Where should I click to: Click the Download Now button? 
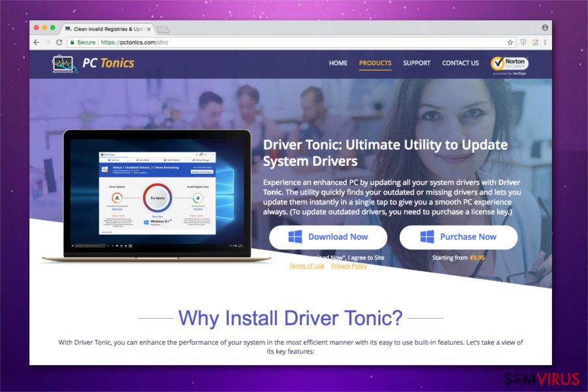click(329, 237)
